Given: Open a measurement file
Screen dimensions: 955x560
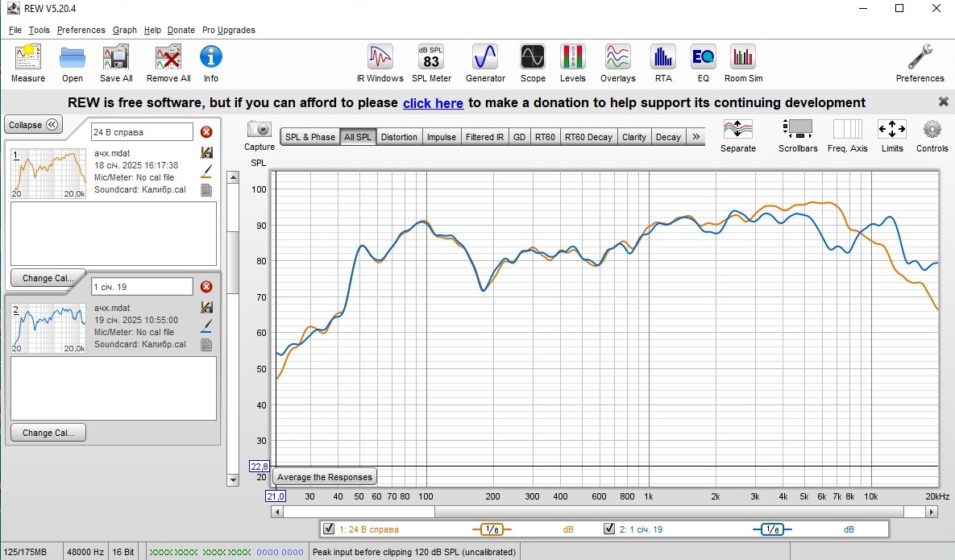Looking at the screenshot, I should (x=73, y=64).
